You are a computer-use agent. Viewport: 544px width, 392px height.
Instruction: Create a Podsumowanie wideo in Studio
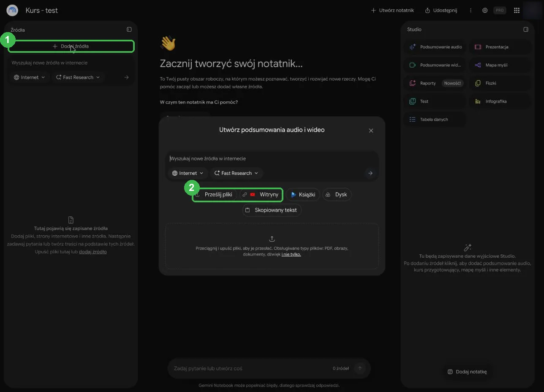point(435,65)
